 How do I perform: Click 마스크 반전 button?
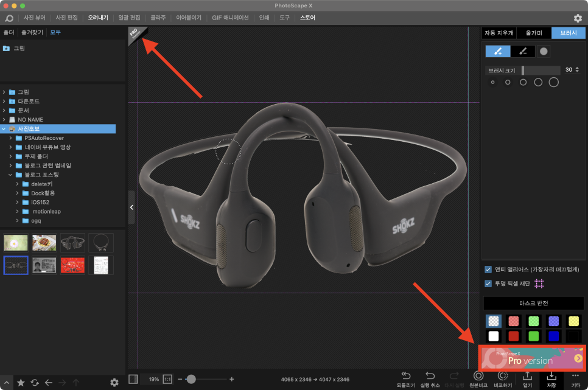pyautogui.click(x=534, y=303)
